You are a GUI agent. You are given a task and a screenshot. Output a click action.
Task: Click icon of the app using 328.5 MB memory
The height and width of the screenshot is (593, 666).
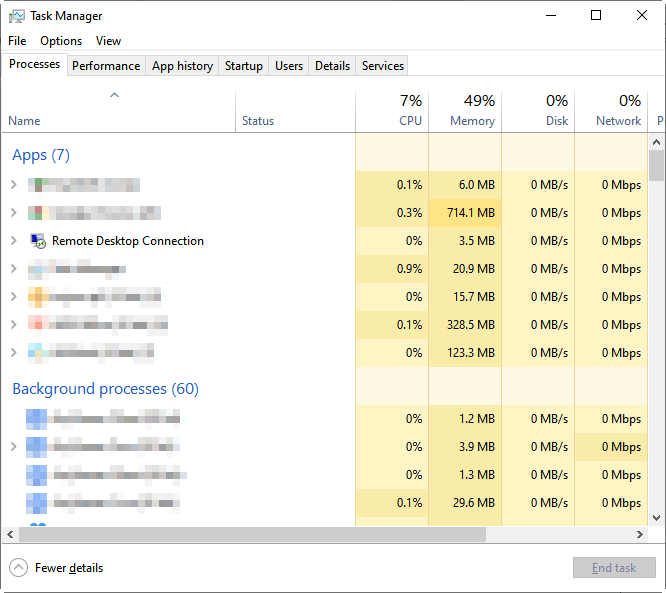pyautogui.click(x=37, y=325)
